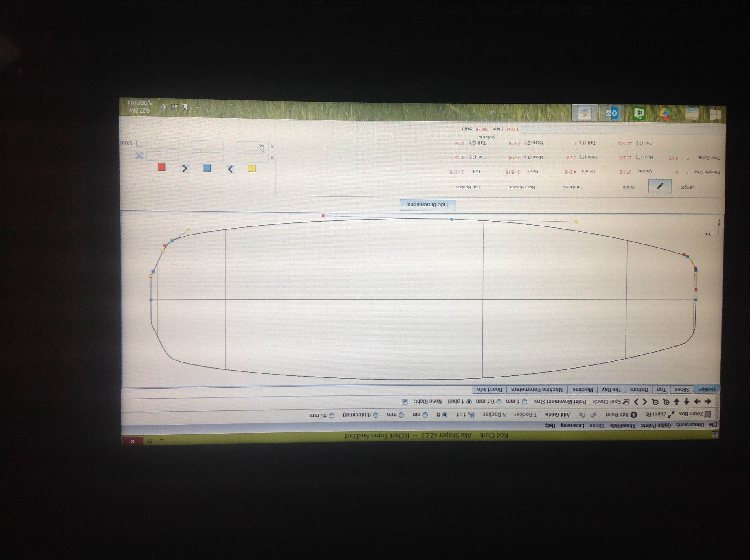Viewport: 750px width, 560px height.
Task: Click the X coordinate input field
Action: 252,158
